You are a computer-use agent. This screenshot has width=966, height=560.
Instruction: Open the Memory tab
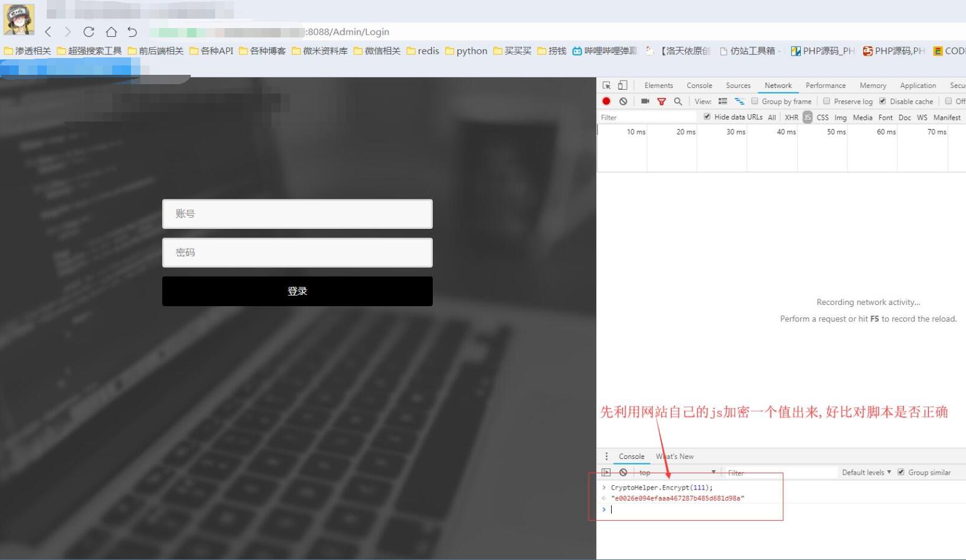(x=873, y=85)
